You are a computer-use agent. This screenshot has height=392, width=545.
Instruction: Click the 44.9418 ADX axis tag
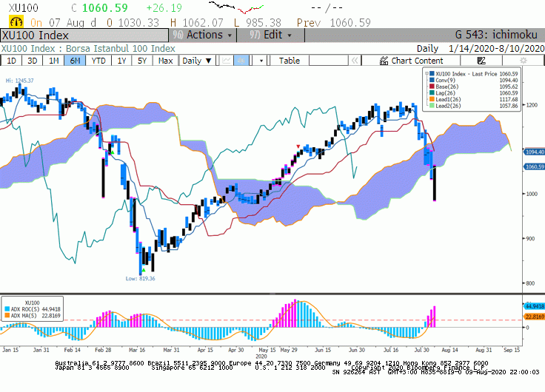pos(534,306)
